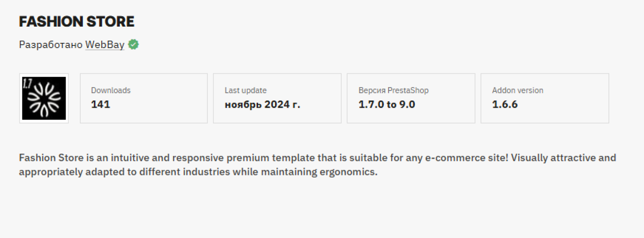644x238 pixels.
Task: Click the Last update label
Action: pos(246,90)
